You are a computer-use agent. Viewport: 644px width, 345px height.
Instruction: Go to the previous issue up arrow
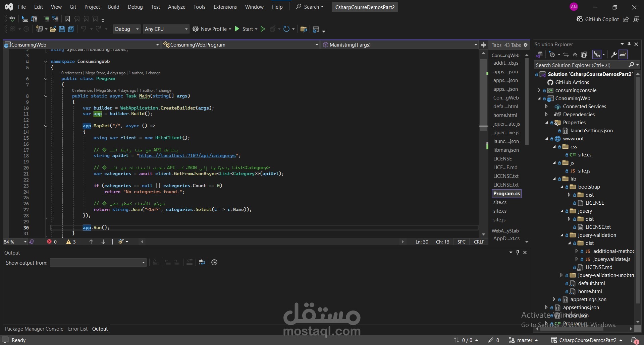coord(91,241)
